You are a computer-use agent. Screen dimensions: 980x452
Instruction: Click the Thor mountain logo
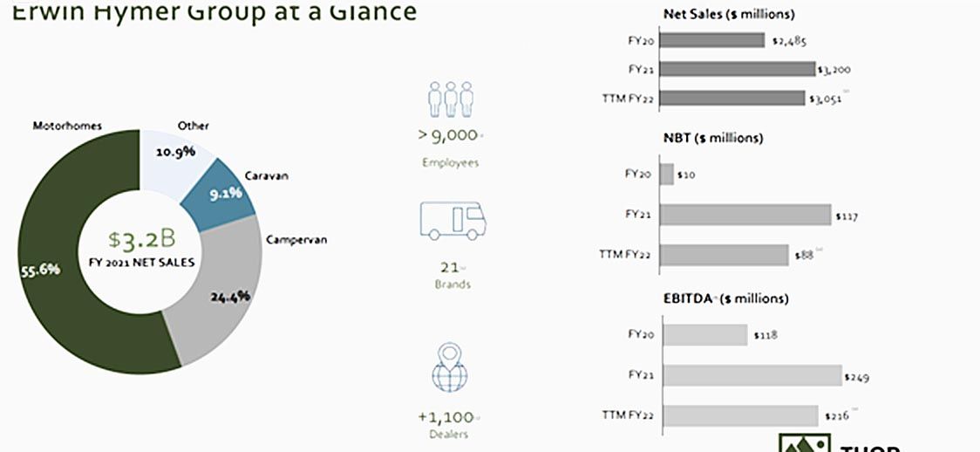point(804,445)
